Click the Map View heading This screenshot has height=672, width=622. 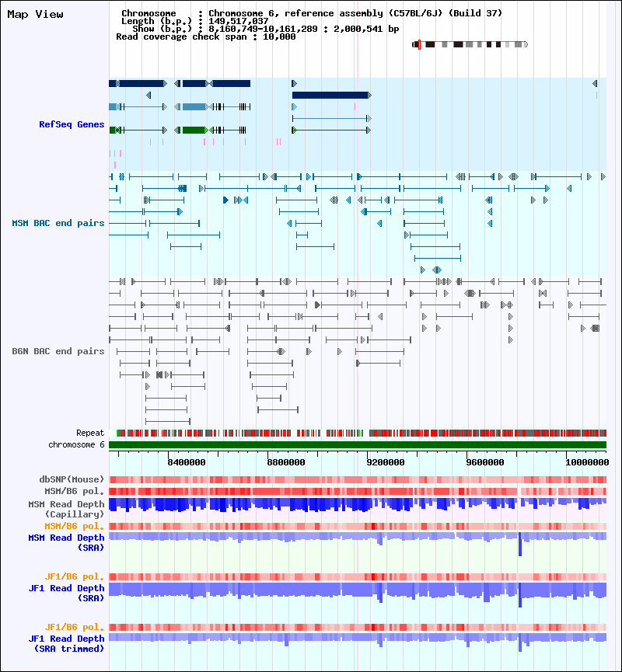[x=35, y=14]
